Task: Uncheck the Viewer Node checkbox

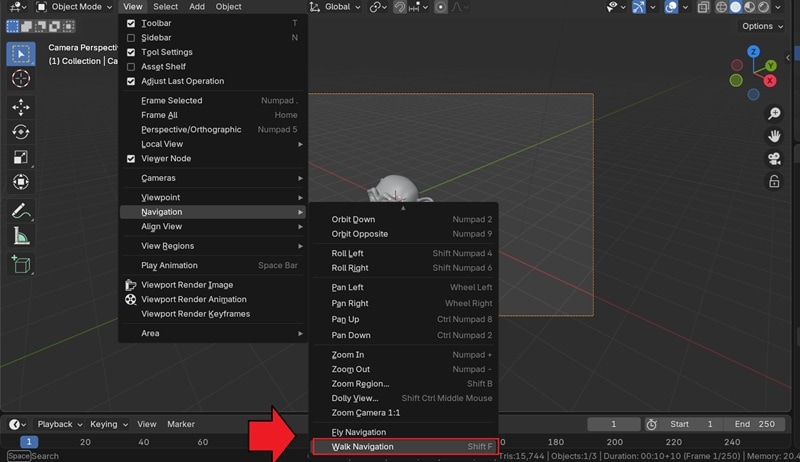Action: tap(131, 159)
